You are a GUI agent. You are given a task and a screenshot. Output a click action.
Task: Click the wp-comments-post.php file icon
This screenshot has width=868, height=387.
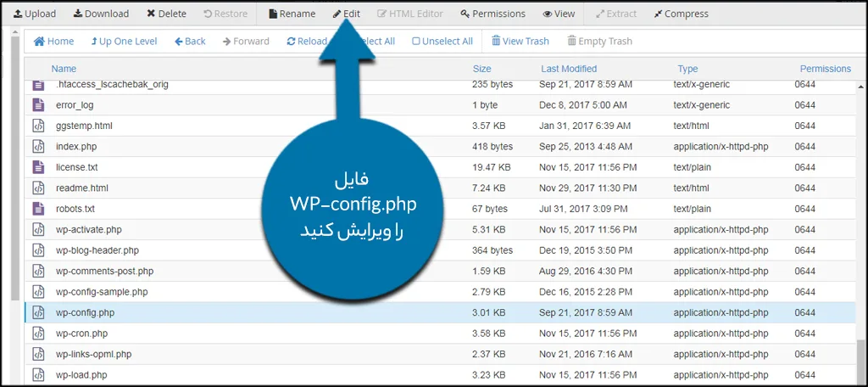37,271
